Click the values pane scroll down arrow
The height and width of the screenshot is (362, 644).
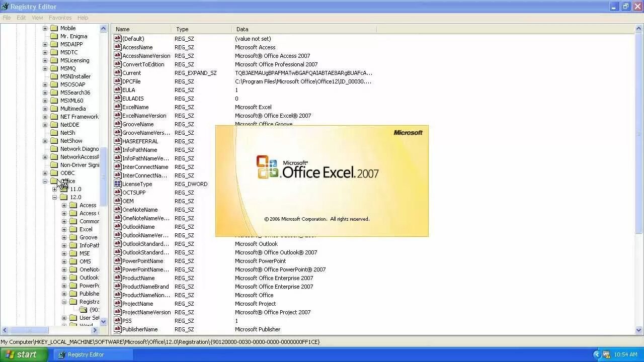click(x=639, y=330)
